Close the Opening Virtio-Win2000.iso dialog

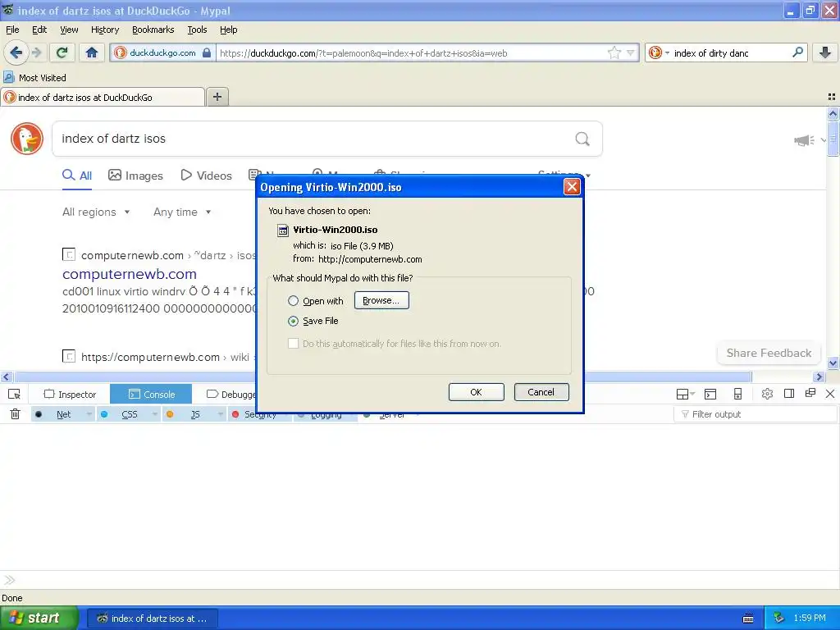click(x=572, y=187)
